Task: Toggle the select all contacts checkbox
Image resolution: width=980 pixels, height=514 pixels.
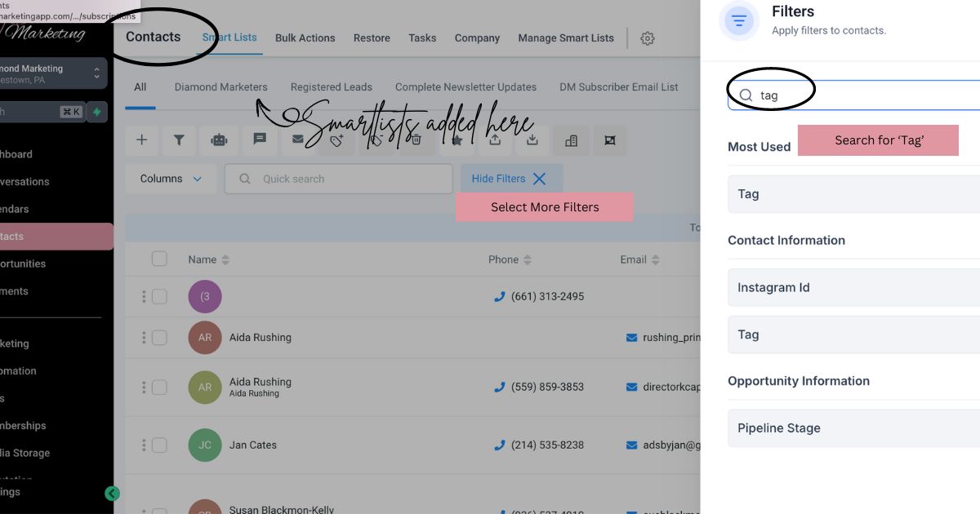Action: tap(159, 259)
